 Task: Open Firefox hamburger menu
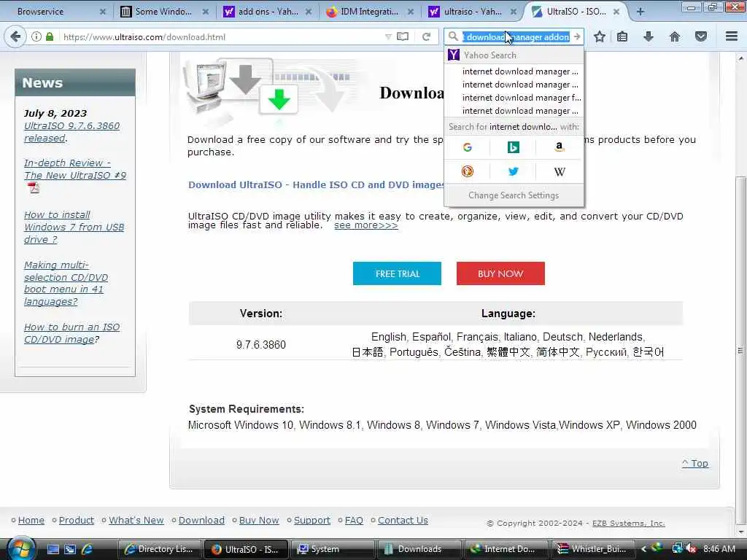731,36
